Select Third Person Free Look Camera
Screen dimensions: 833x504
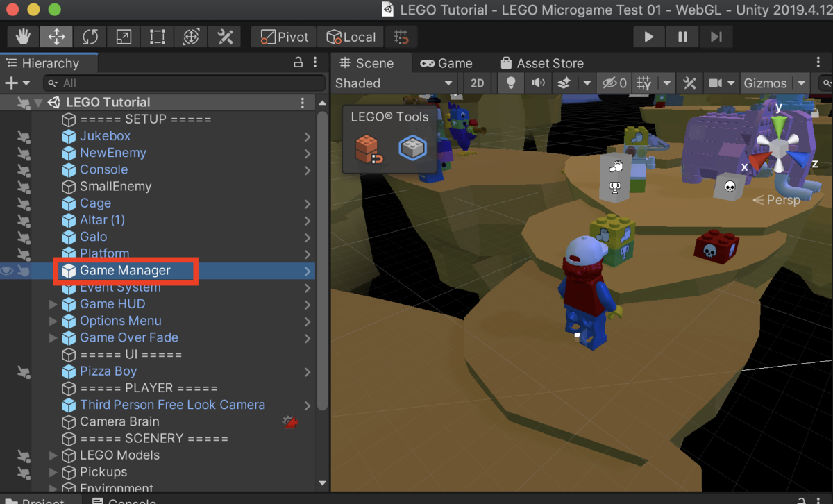(172, 405)
